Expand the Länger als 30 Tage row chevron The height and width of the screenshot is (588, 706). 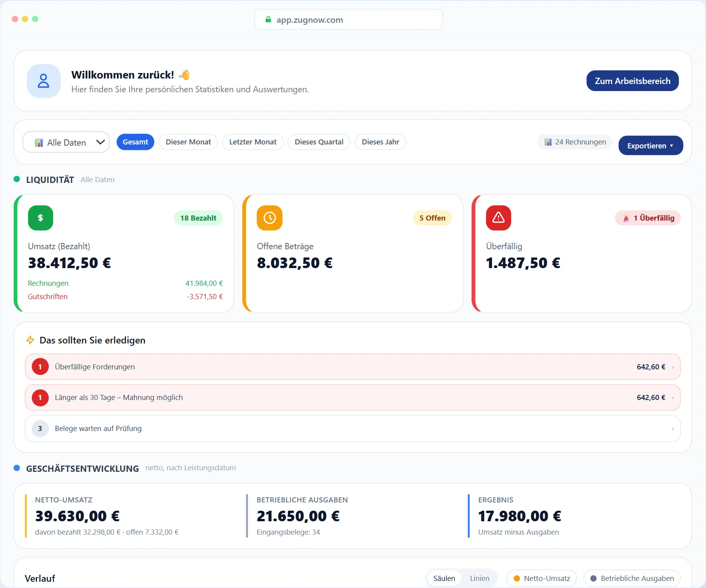pyautogui.click(x=673, y=398)
